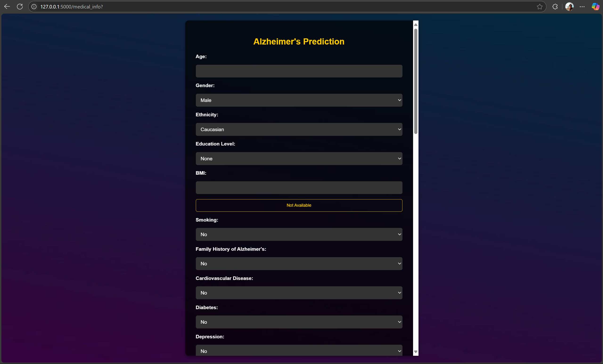The image size is (603, 364).
Task: Open the browser settings ellipsis menu
Action: [x=582, y=7]
